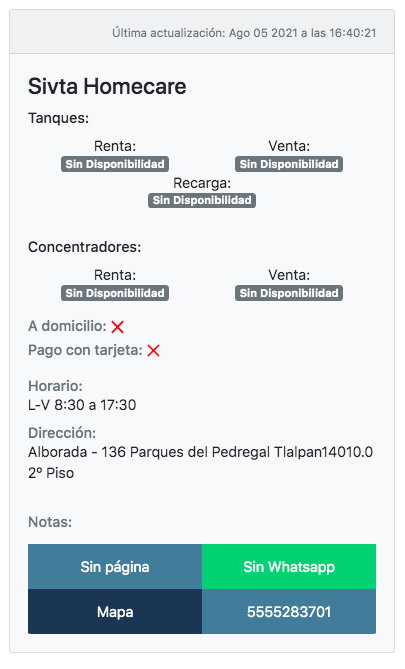
Task: Click the Tanques section heading
Action: [58, 118]
